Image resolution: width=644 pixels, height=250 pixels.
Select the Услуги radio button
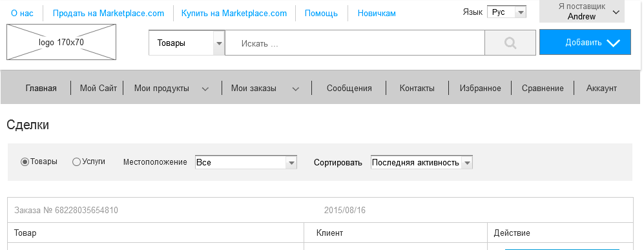tap(76, 162)
